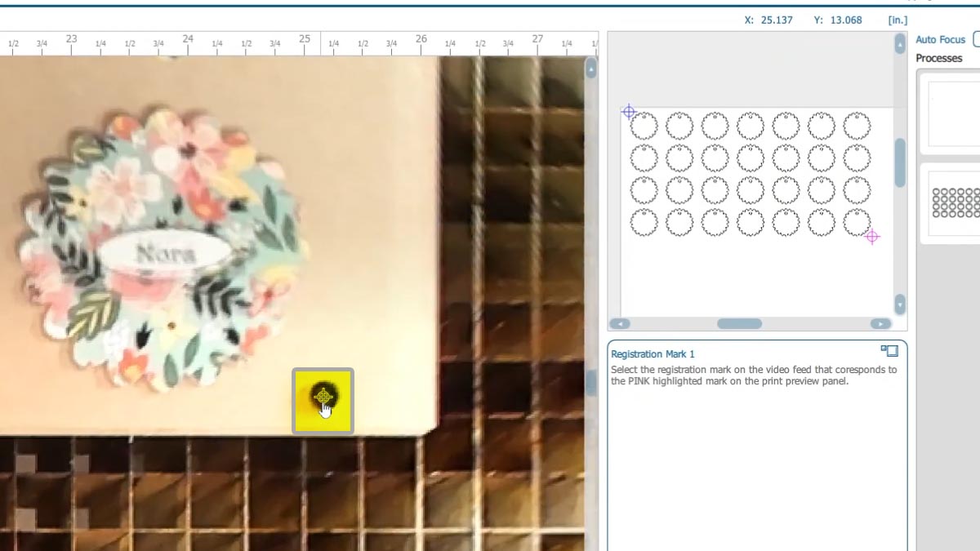Select the circles grid process thumbnail
The width and height of the screenshot is (980, 551).
tap(955, 202)
